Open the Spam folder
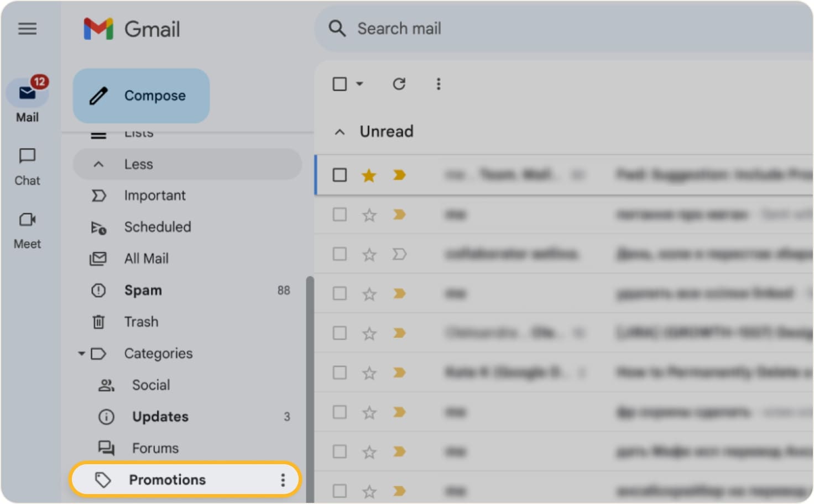Screen dimensions: 814x504 [143, 290]
